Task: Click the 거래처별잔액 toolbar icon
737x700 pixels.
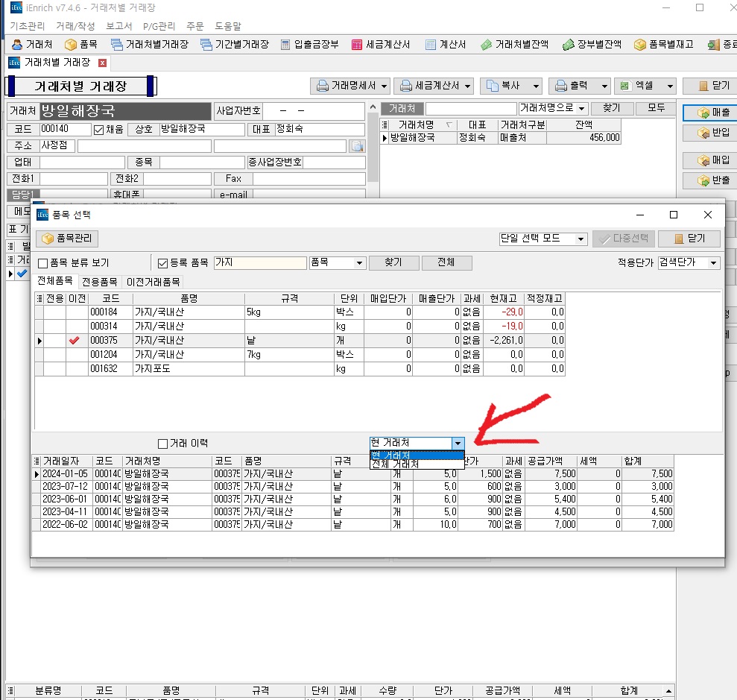Action: point(514,45)
